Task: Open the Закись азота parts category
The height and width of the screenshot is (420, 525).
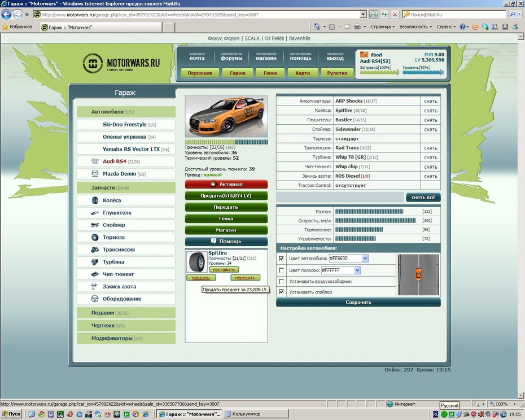Action: 126,287
